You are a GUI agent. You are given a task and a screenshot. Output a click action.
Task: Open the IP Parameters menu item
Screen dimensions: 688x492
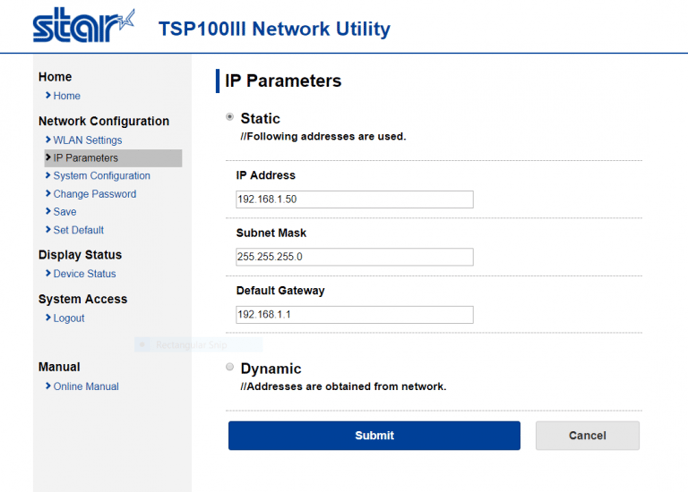point(113,158)
